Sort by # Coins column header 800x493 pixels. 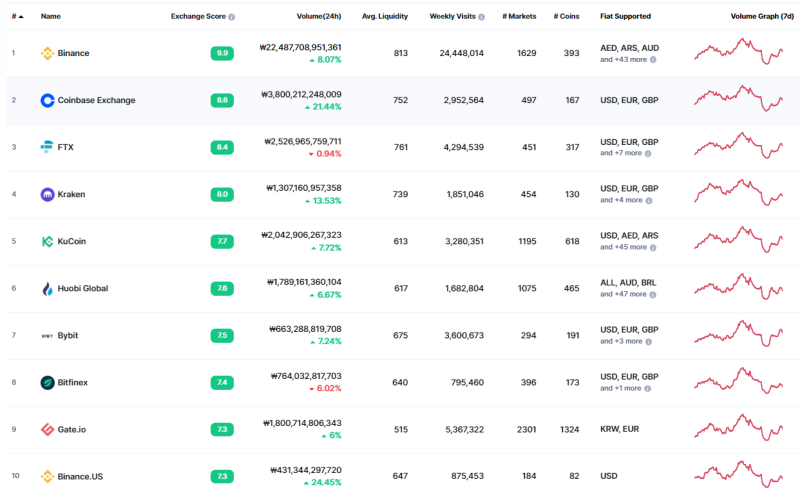pyautogui.click(x=566, y=16)
